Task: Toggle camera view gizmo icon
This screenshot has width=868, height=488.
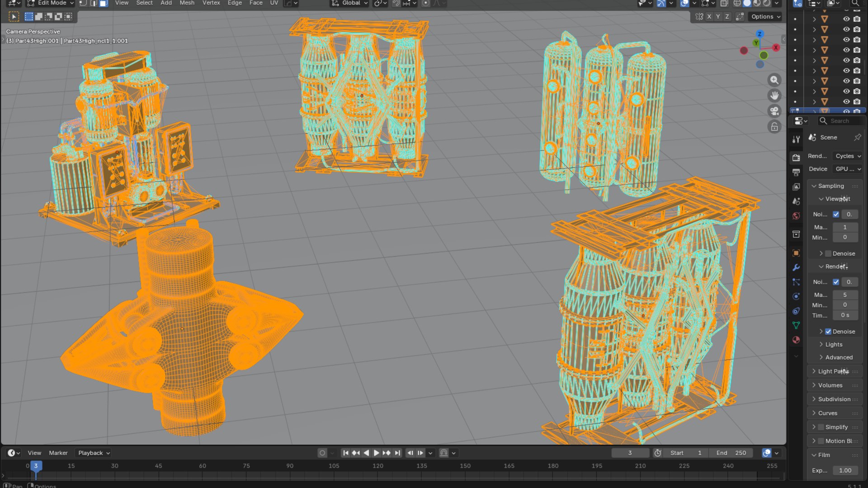Action: [774, 111]
